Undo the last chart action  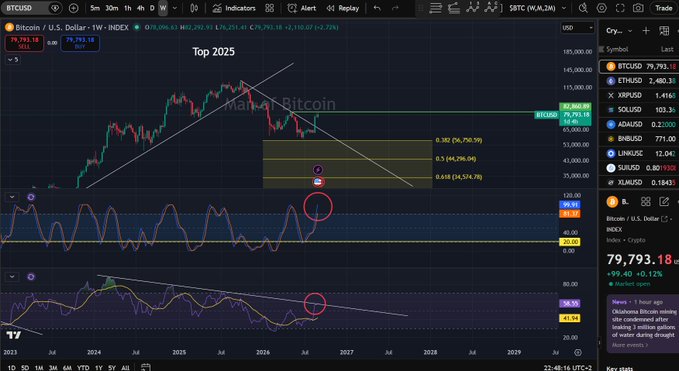coord(377,8)
